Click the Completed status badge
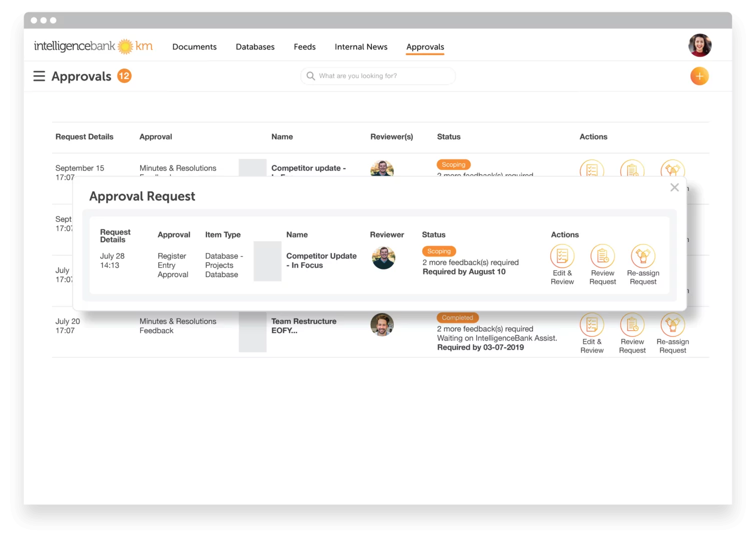This screenshot has width=756, height=540. tap(457, 317)
